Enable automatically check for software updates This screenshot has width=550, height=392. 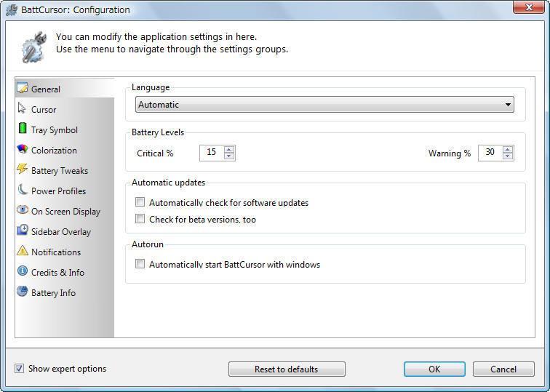[x=140, y=202]
